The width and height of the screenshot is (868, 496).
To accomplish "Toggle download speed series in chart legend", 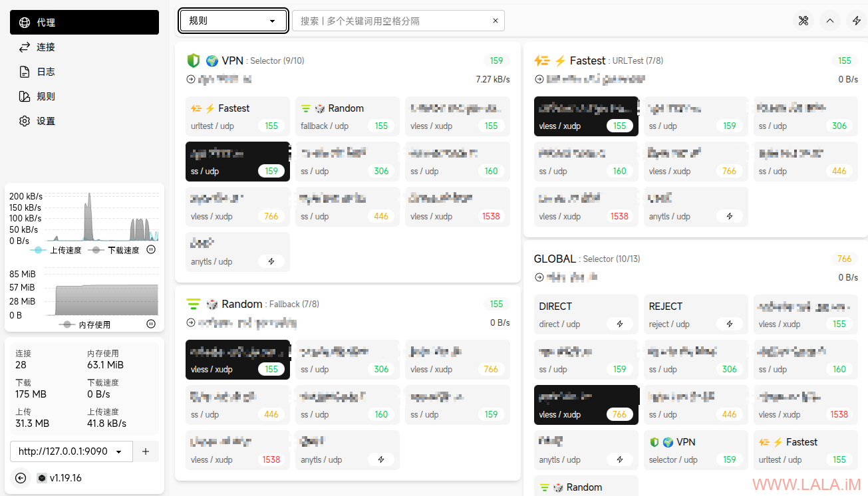I will [x=116, y=251].
